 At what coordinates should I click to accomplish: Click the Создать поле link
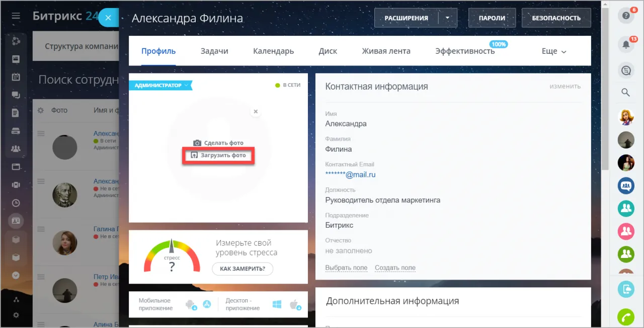point(395,268)
